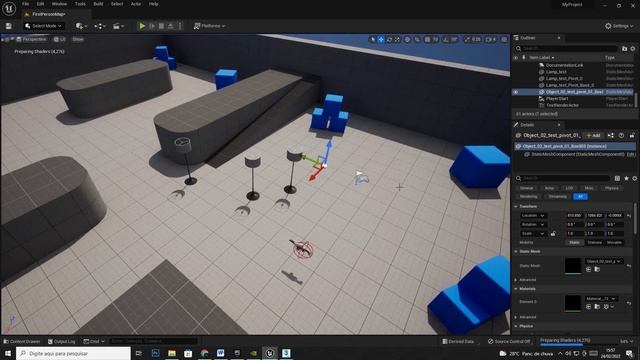
Task: Open the Add content cube dropdown
Action: (81, 26)
